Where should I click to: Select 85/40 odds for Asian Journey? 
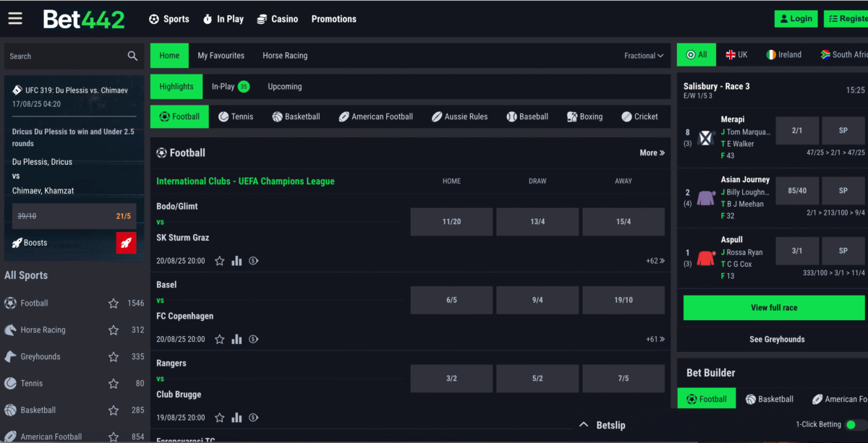coord(797,191)
